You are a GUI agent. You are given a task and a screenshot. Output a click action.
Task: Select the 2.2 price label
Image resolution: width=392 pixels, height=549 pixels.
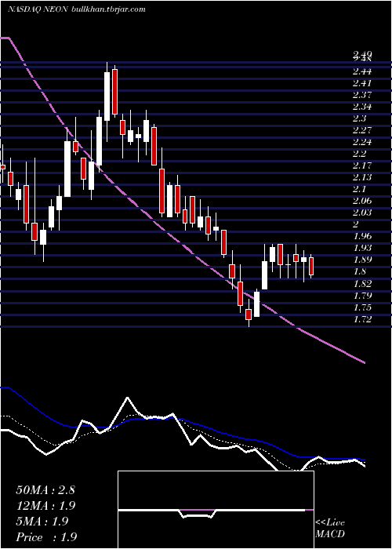click(360, 154)
